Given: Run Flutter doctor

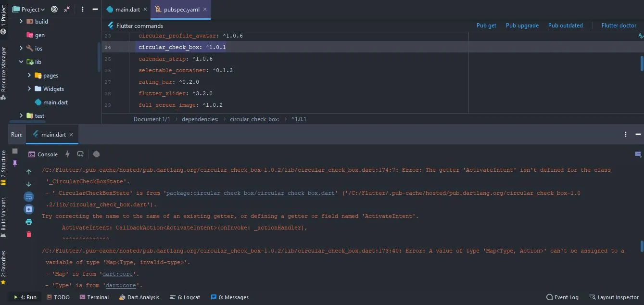Looking at the screenshot, I should click(619, 25).
